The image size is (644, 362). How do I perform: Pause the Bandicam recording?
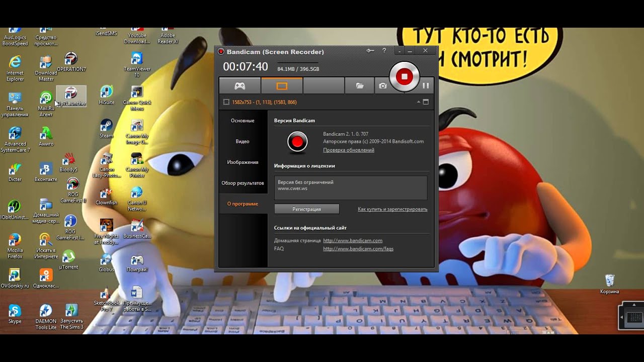pos(426,85)
